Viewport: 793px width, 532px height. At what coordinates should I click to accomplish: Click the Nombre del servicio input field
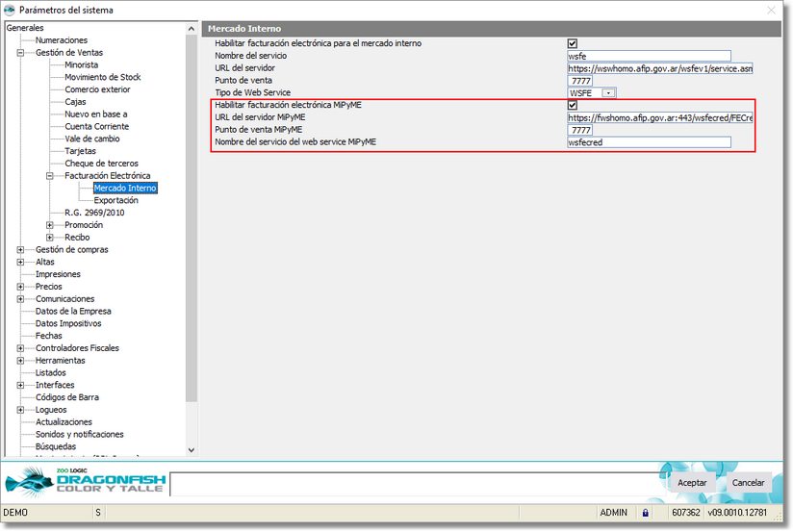tap(649, 56)
